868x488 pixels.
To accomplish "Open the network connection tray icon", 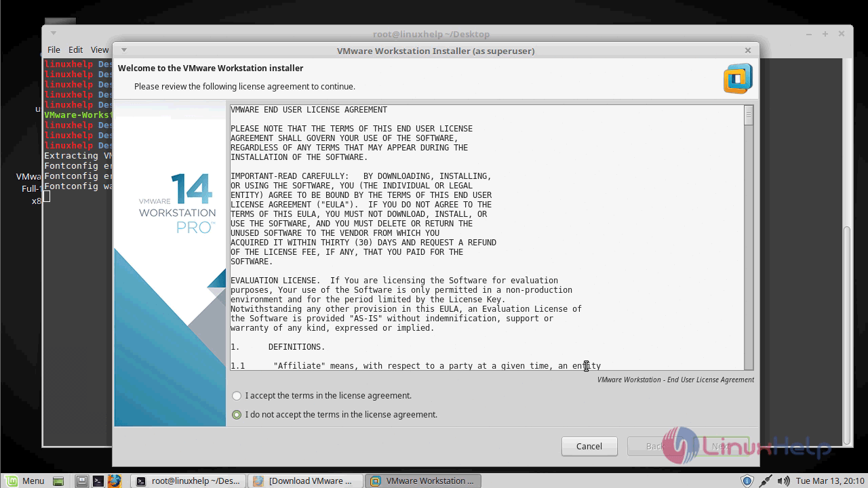I will pos(766,481).
